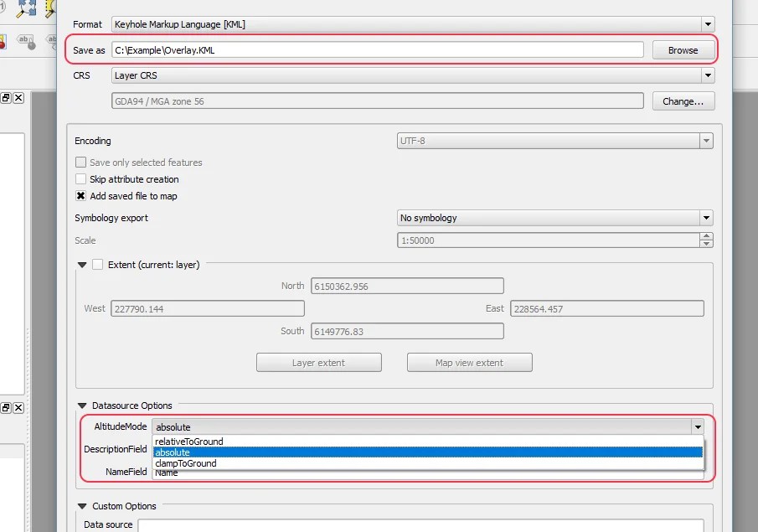Viewport: 758px width, 532px height.
Task: Select the Move Feature tool
Action: click(26, 8)
